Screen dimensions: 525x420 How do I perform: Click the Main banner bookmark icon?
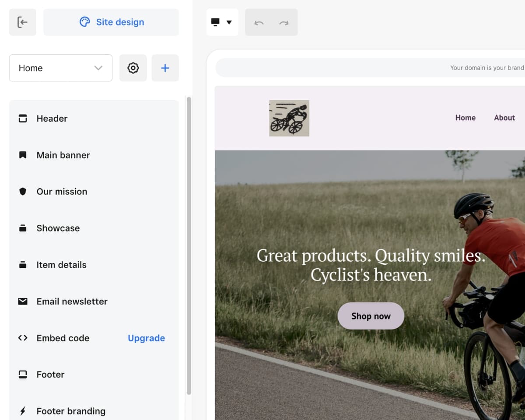pyautogui.click(x=23, y=155)
